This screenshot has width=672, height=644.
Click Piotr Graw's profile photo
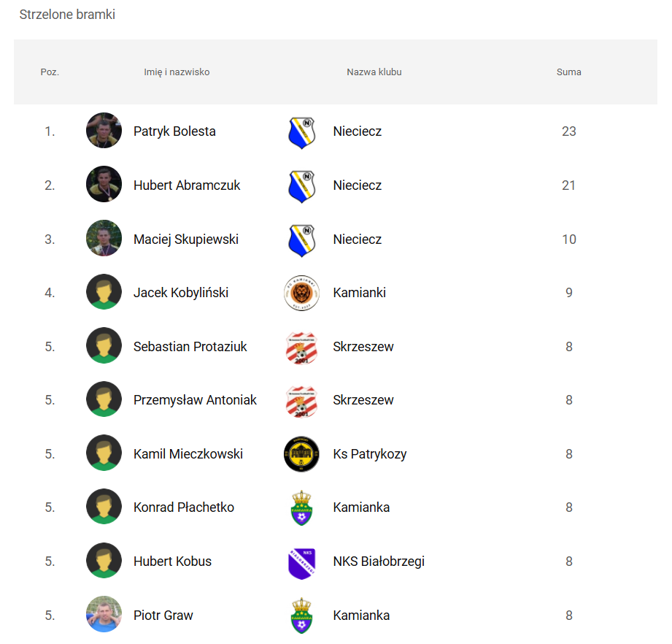(104, 614)
